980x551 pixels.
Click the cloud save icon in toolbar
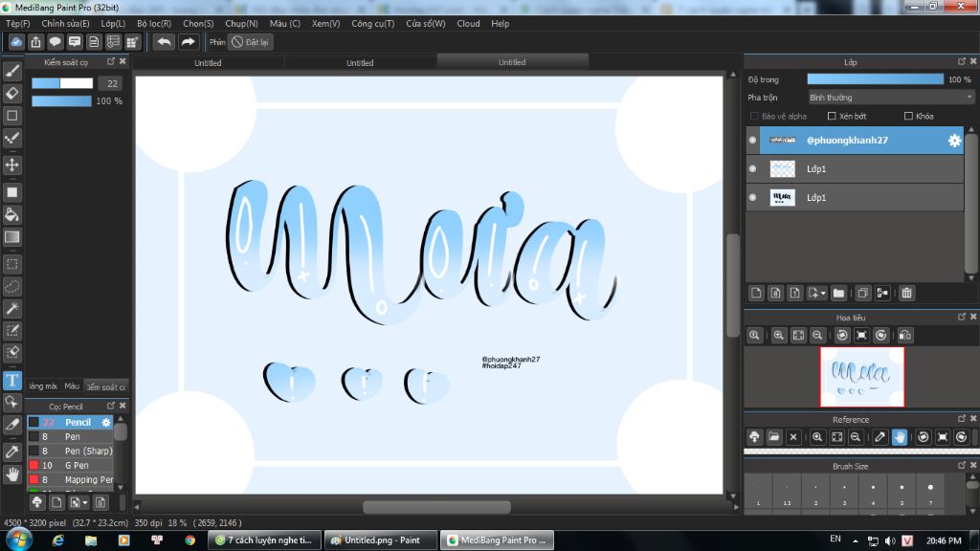16,42
